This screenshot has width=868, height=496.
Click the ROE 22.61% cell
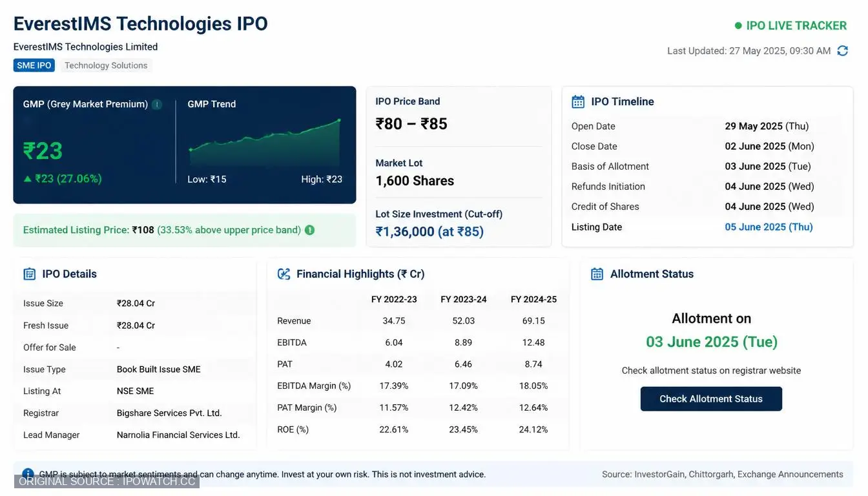coord(394,429)
